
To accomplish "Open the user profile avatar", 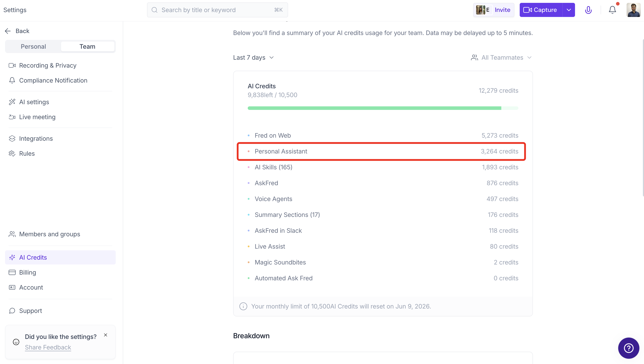I will coord(633,10).
